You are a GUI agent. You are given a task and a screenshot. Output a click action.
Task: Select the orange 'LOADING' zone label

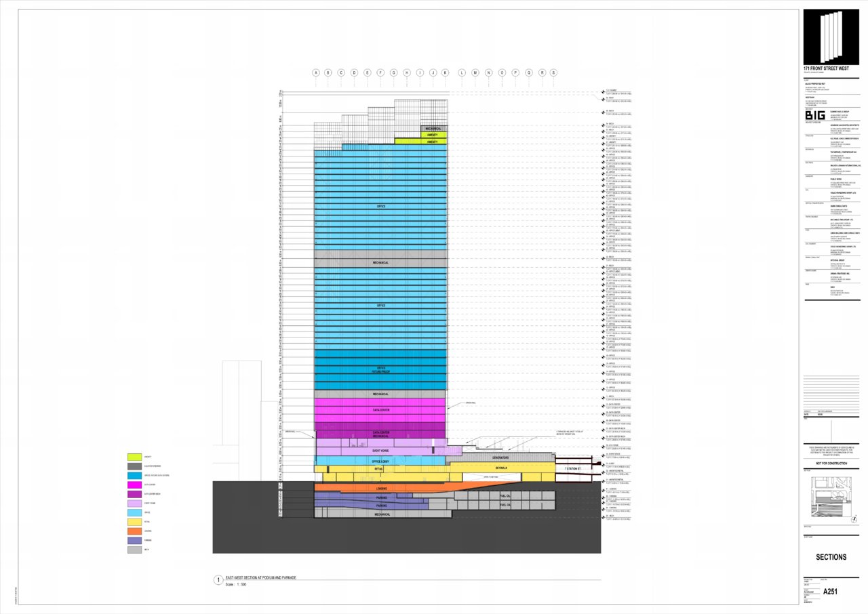(x=380, y=488)
